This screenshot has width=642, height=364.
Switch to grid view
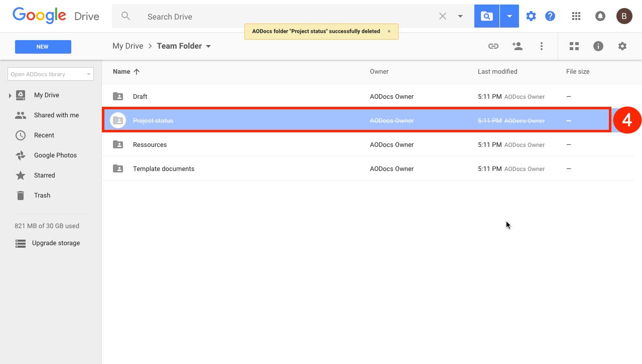click(x=574, y=46)
